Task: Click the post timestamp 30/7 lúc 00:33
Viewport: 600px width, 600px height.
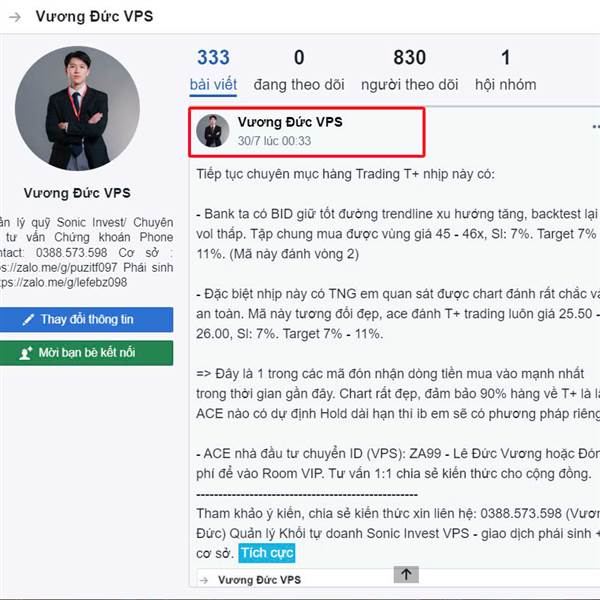Action: (x=274, y=141)
